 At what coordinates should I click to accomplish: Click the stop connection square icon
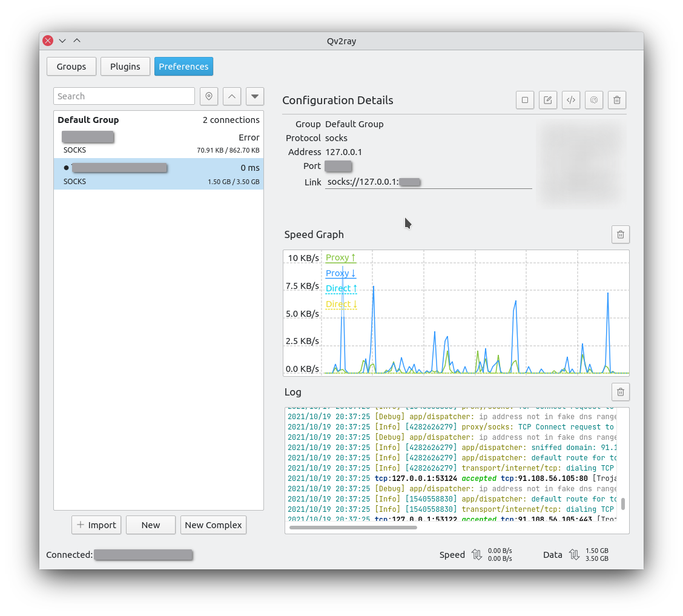click(x=525, y=100)
